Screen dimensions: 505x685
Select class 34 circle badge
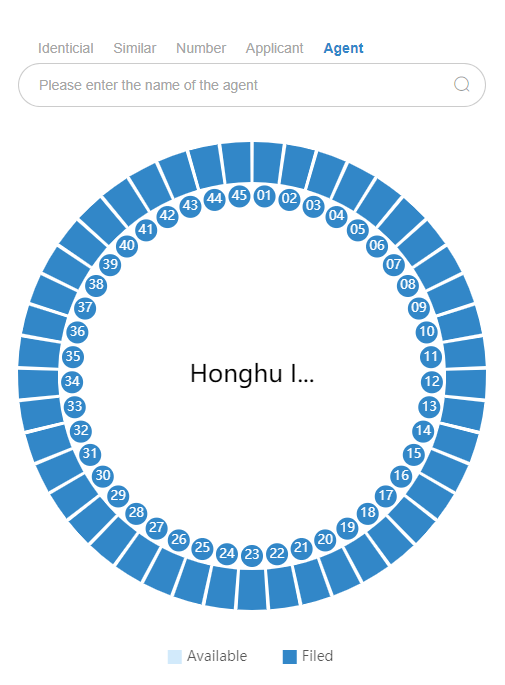pos(72,381)
